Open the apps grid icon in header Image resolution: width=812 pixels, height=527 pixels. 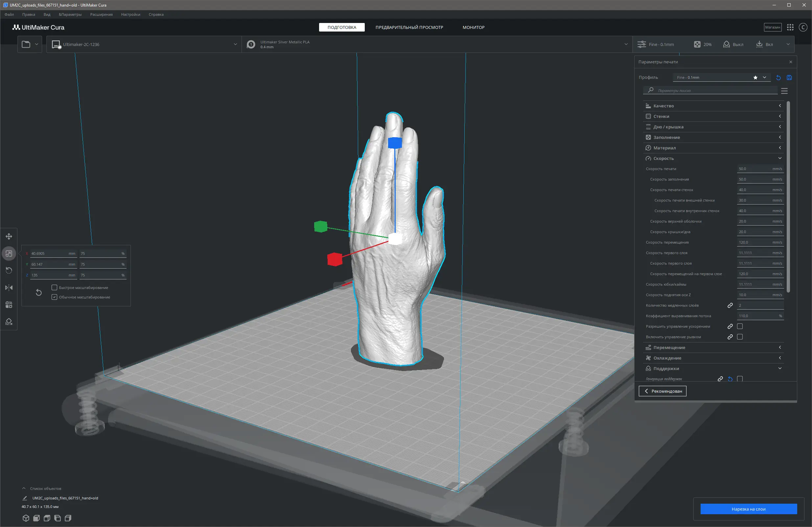click(790, 27)
